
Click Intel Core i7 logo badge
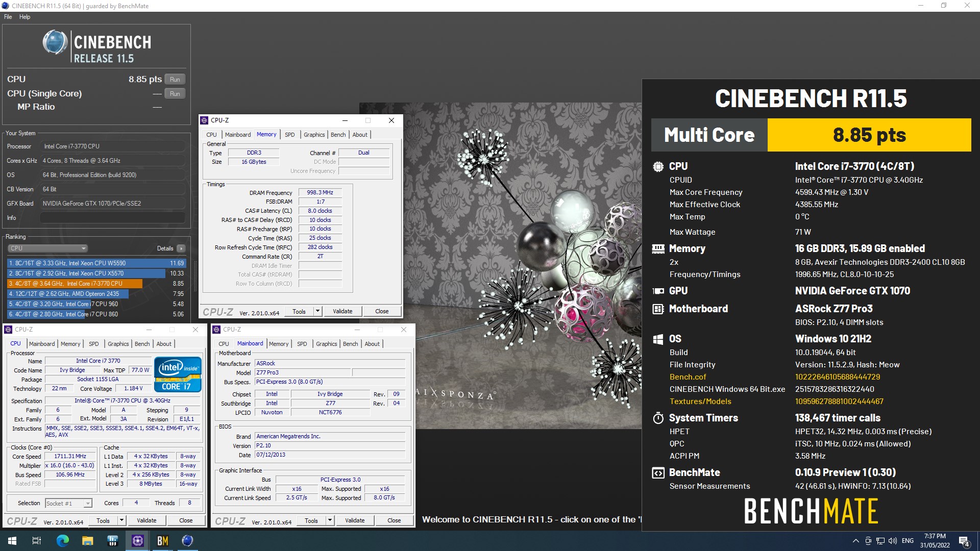[x=178, y=374]
